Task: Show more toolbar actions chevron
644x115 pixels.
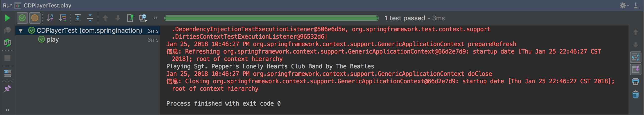Action: (156, 18)
